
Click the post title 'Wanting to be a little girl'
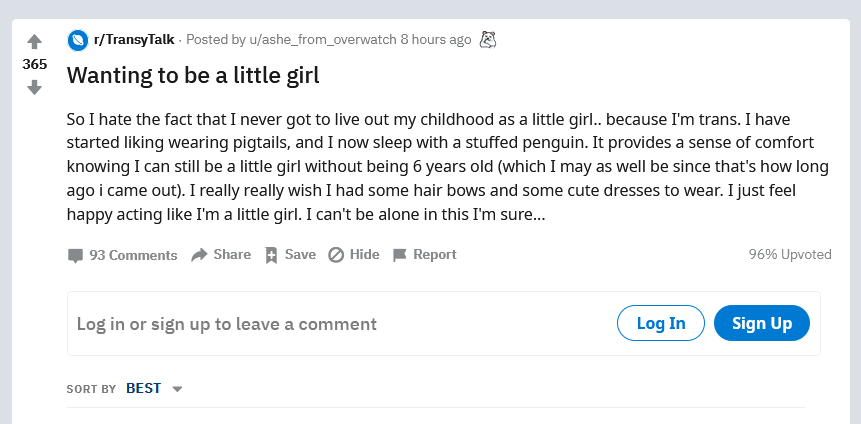[x=193, y=75]
